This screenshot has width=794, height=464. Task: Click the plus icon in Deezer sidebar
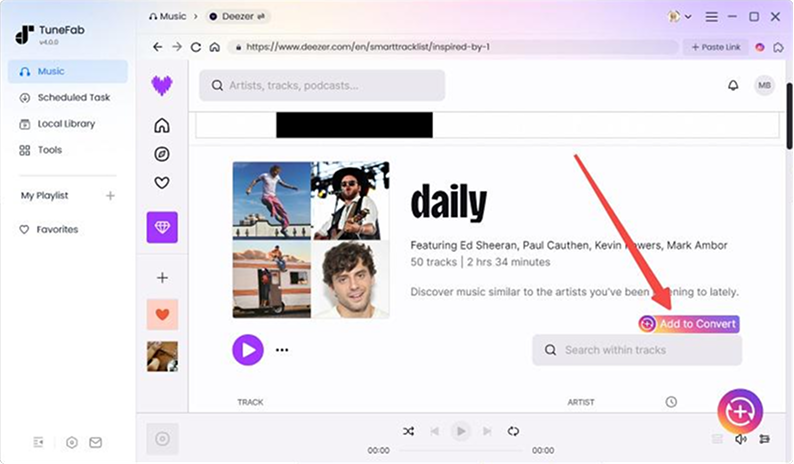(x=162, y=278)
